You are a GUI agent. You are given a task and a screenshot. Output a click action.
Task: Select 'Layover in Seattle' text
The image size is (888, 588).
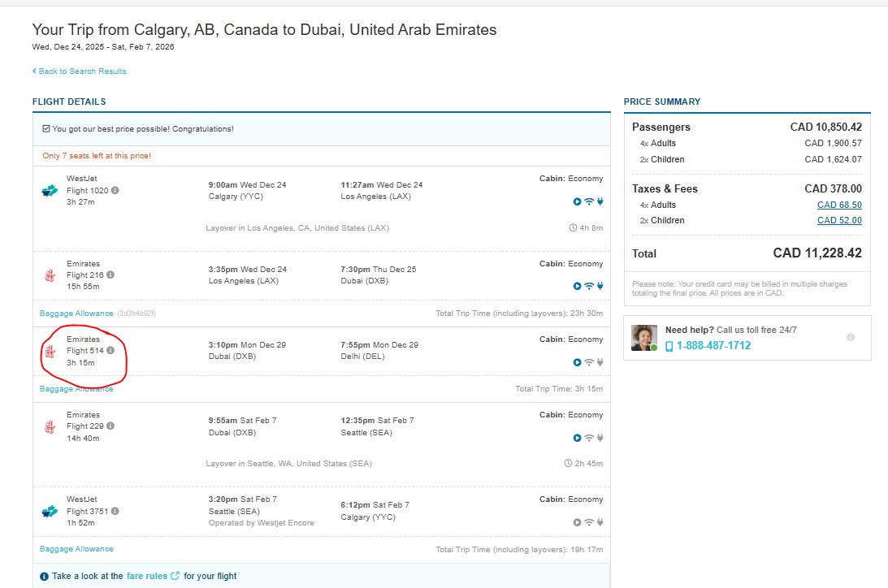pos(289,464)
